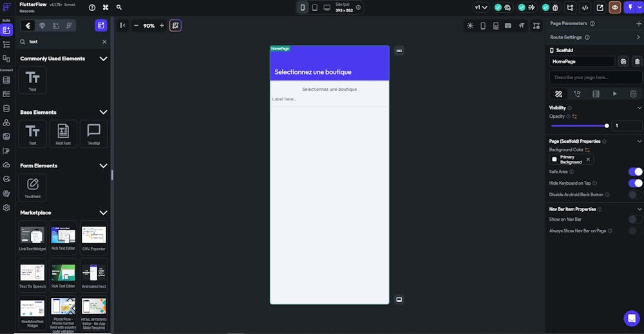Select the Flutter widgets tab in palette
The image size is (644, 334).
click(28, 26)
